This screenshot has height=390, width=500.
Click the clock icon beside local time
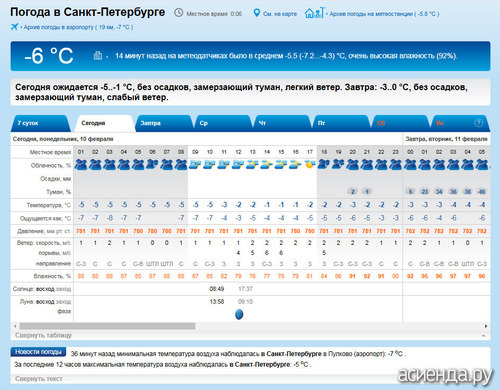(x=179, y=13)
